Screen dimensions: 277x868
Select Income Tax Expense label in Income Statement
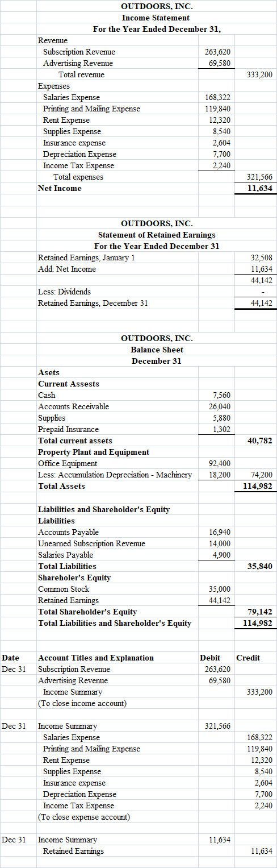[x=79, y=165]
